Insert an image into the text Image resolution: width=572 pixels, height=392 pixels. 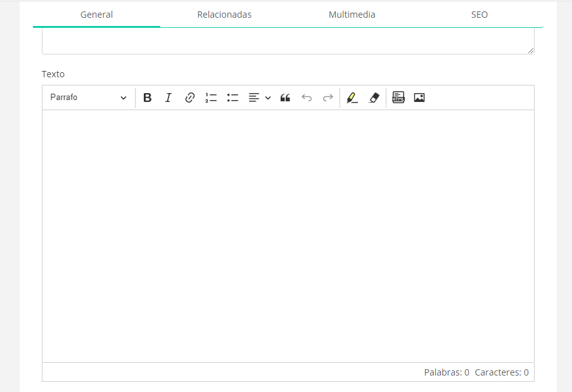pos(419,98)
